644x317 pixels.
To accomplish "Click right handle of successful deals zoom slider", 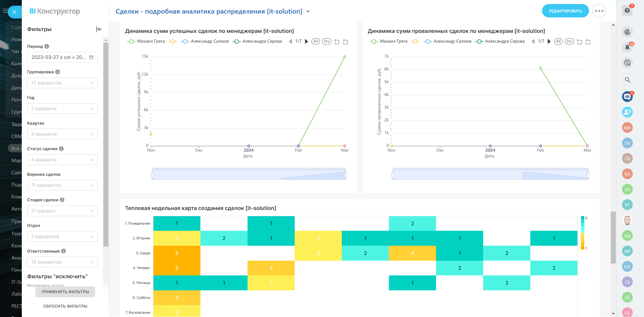I will (345, 175).
